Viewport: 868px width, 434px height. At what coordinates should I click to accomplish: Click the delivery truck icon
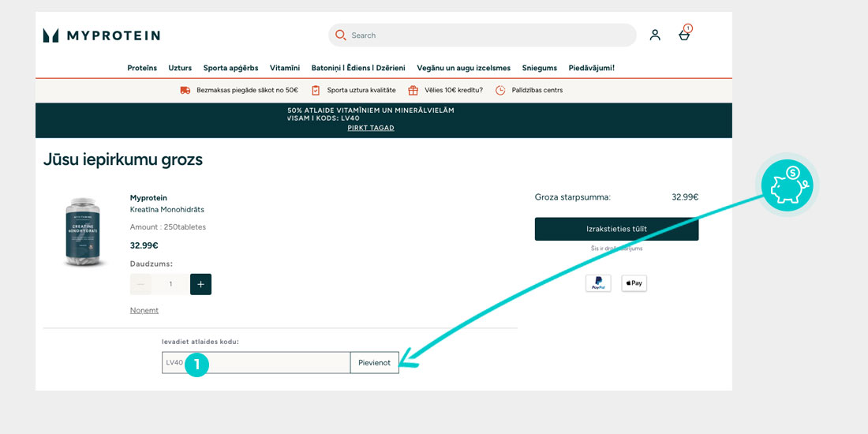(x=185, y=90)
